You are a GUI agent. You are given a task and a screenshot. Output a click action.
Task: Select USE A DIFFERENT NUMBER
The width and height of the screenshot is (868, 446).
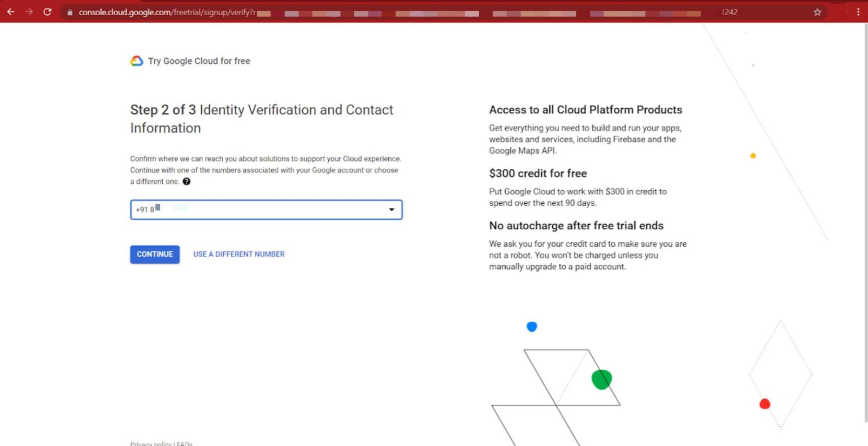click(238, 254)
